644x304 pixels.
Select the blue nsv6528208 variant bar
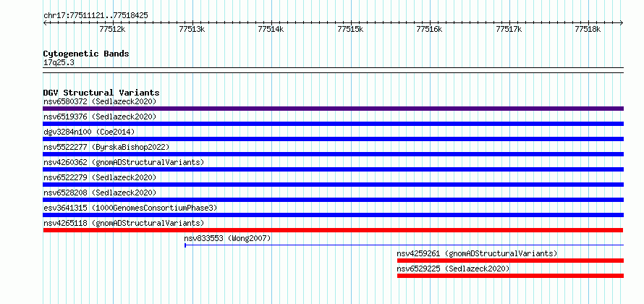click(x=333, y=200)
